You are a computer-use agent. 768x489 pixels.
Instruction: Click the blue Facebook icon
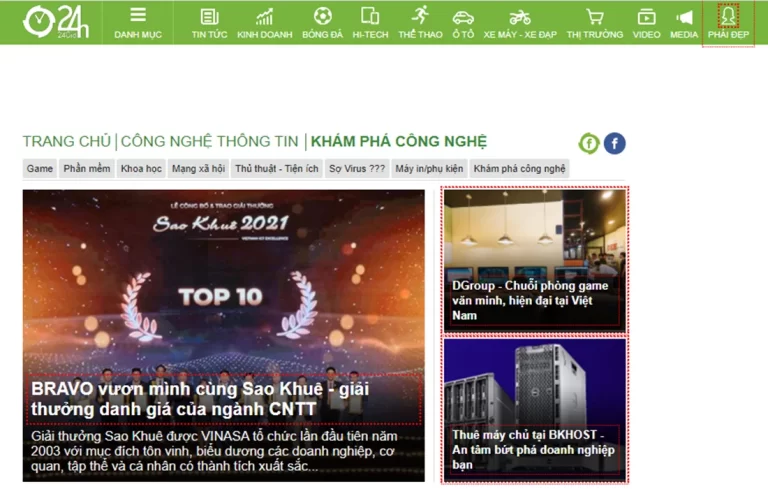coord(615,144)
